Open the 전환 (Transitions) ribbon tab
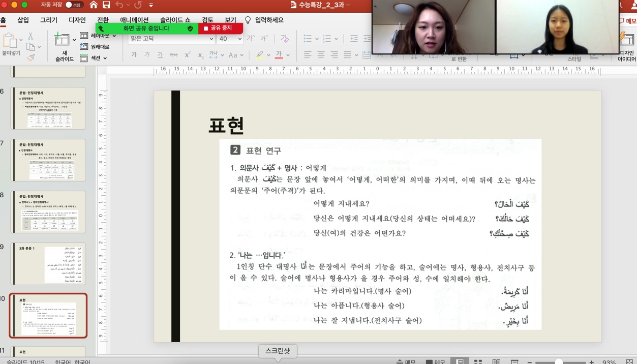 [x=103, y=20]
